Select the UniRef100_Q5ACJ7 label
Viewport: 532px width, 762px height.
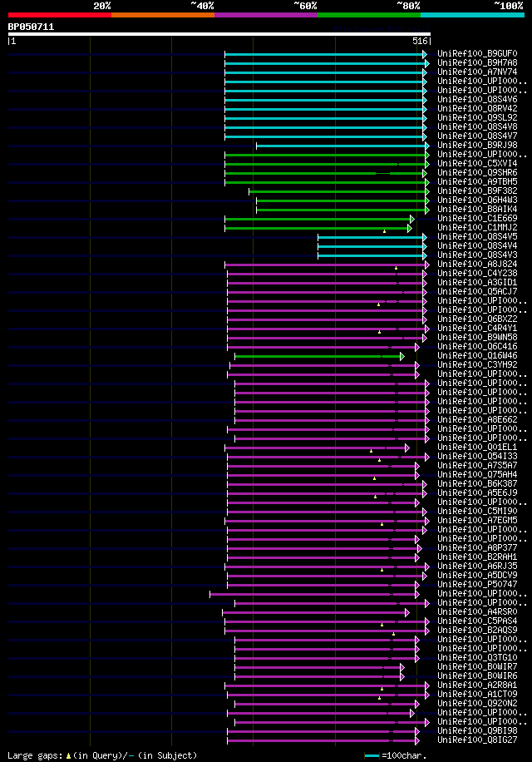tap(477, 292)
